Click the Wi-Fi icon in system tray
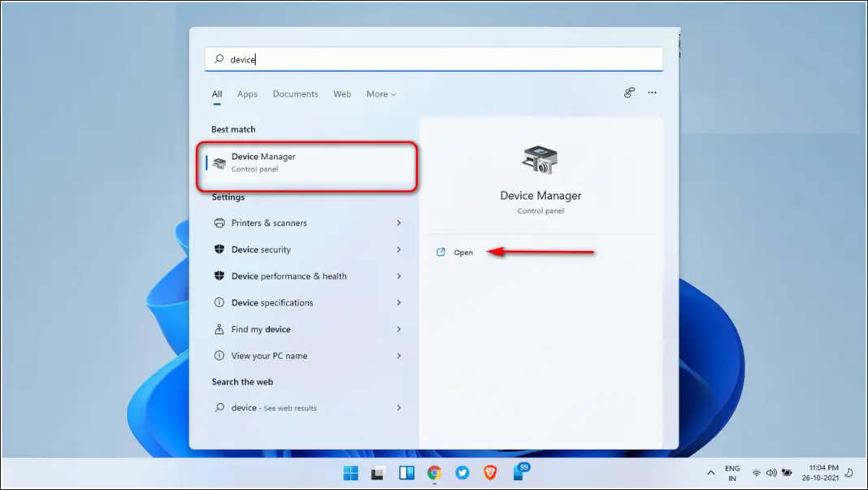 point(757,472)
